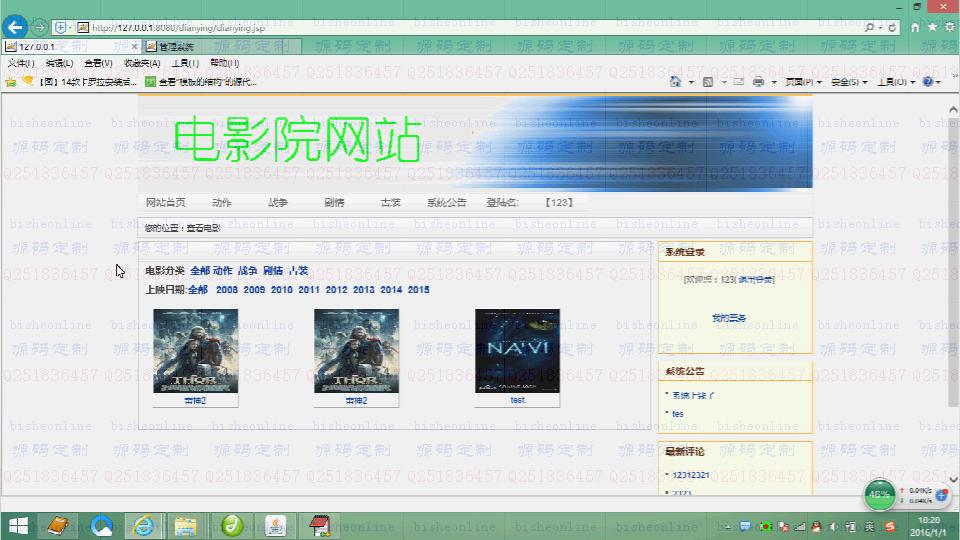Open the 动作 category in nav bar
Screen dimensions: 960x540
click(x=222, y=202)
